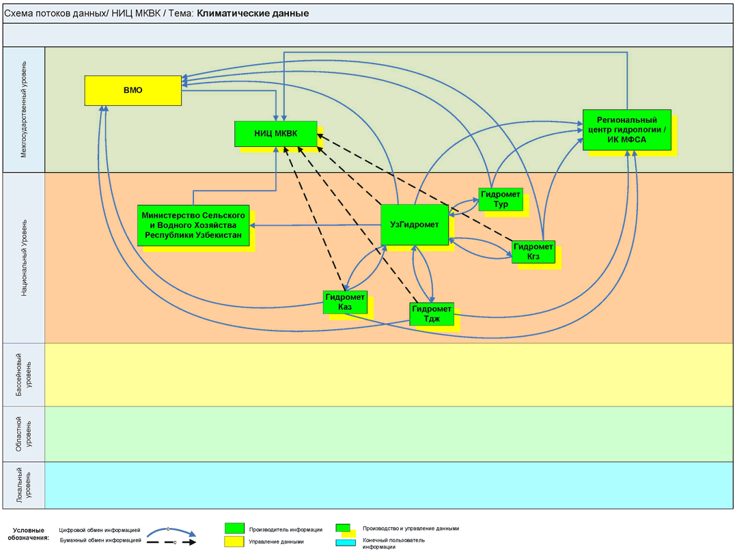This screenshot has width=737, height=560.
Task: Click the Региональный центр гидрологии / ИК МФСА box
Action: pos(626,130)
